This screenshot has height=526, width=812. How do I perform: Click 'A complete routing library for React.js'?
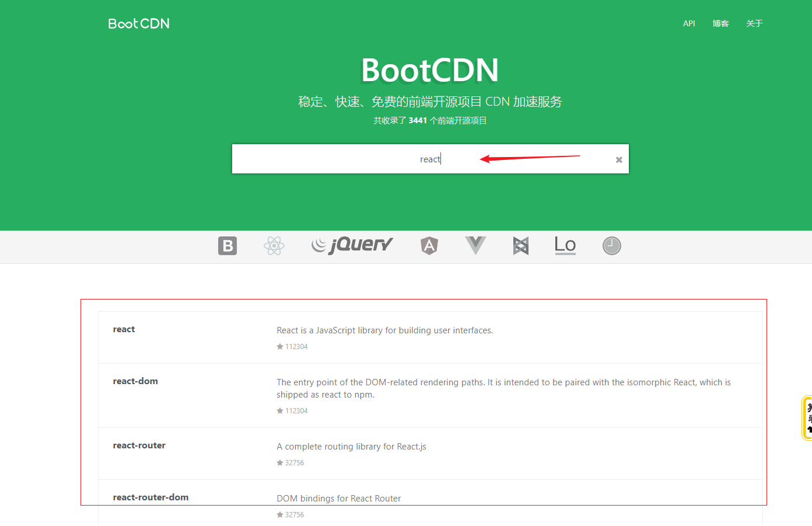pos(351,447)
